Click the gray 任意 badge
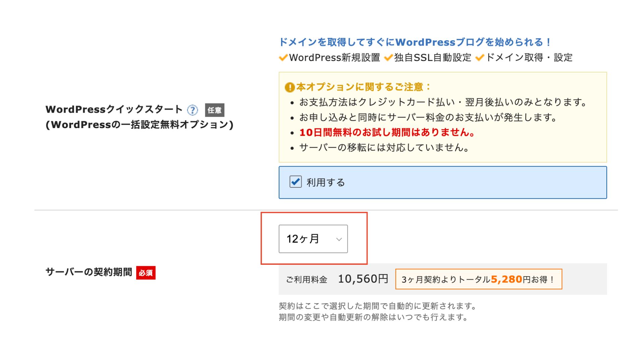This screenshot has height=362, width=644. [x=215, y=110]
